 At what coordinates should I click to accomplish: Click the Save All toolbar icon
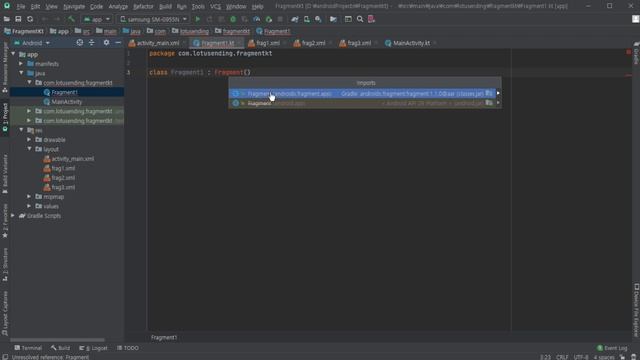pos(18,19)
